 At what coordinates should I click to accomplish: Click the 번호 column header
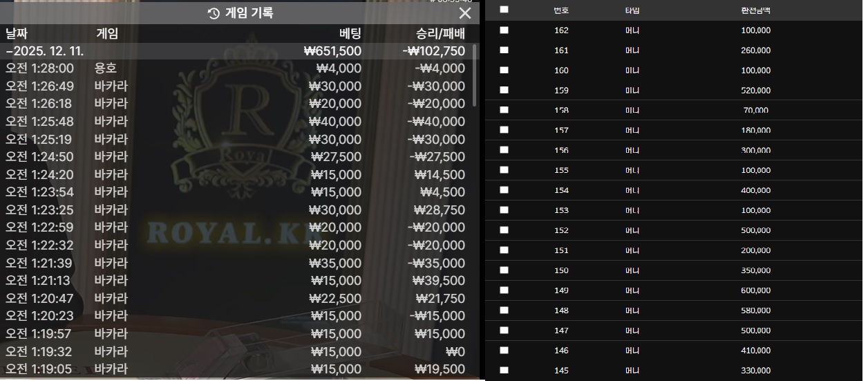[x=561, y=10]
